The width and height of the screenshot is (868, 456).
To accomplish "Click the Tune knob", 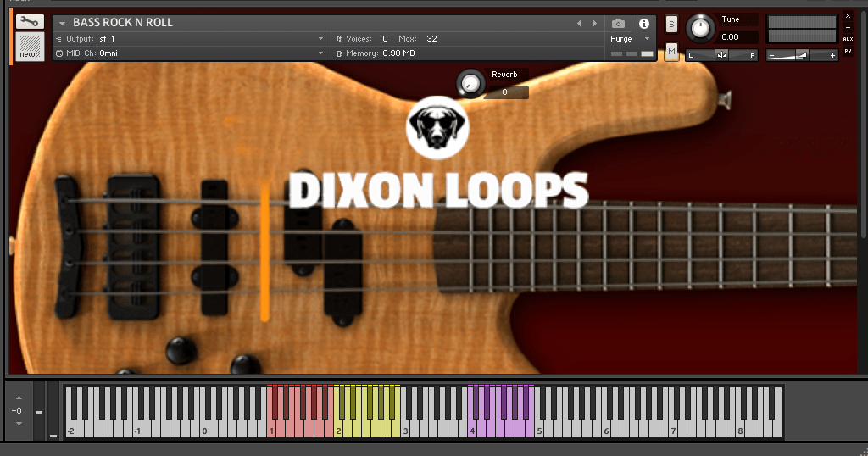I will 700,28.
